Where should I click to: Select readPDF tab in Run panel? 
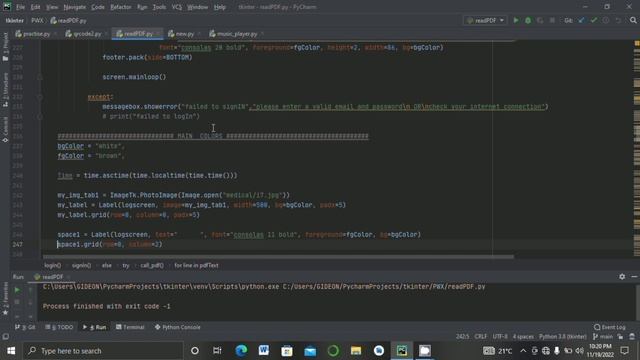coord(52,277)
